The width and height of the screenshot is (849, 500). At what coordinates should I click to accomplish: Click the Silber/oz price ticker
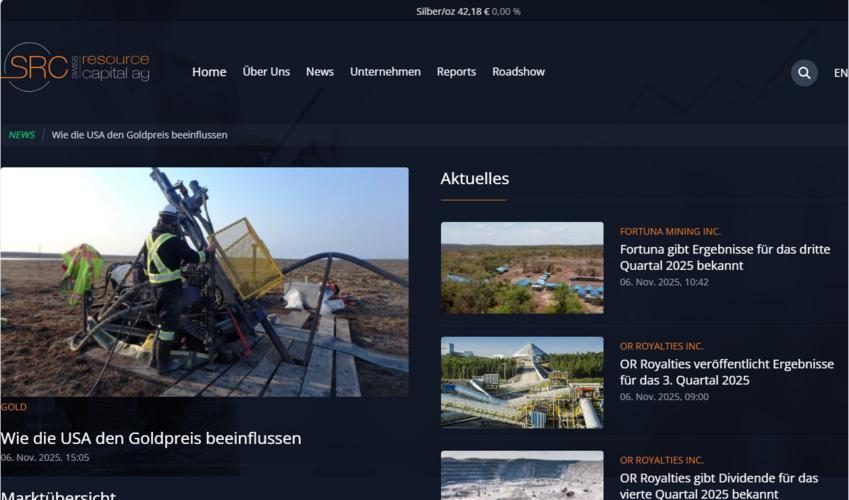click(468, 11)
